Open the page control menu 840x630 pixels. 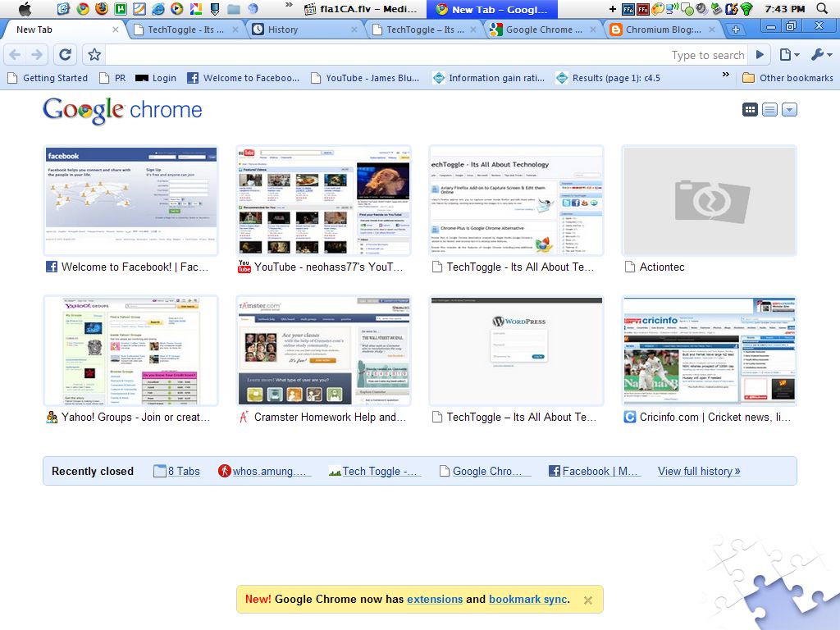790,55
